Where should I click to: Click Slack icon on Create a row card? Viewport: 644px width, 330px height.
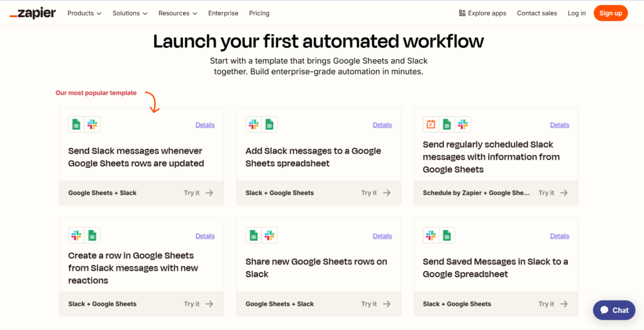pyautogui.click(x=76, y=236)
